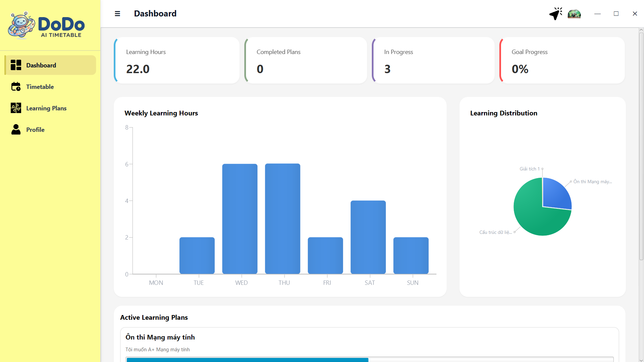The height and width of the screenshot is (362, 644).
Task: Click the Profile person icon
Action: (x=16, y=130)
